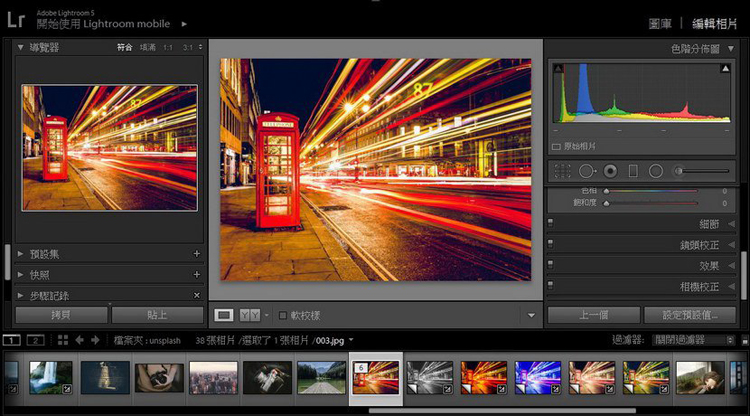Screen dimensions: 750x416
Task: Select the Crop Overlay grid tool
Action: click(563, 171)
